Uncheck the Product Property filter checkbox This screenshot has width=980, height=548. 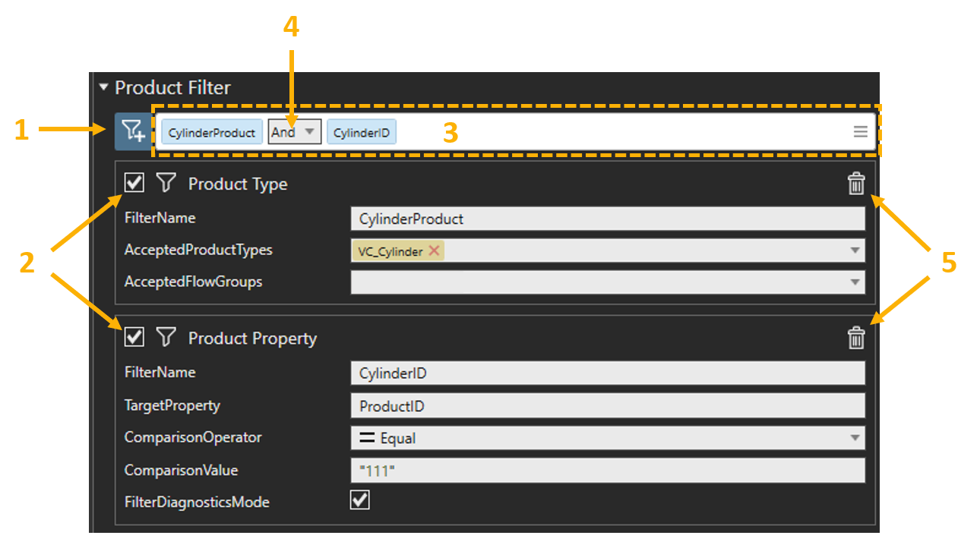pyautogui.click(x=134, y=337)
